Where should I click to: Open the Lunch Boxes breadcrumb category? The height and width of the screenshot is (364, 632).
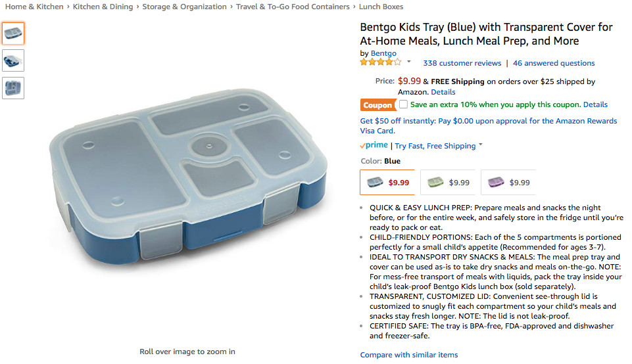point(381,7)
